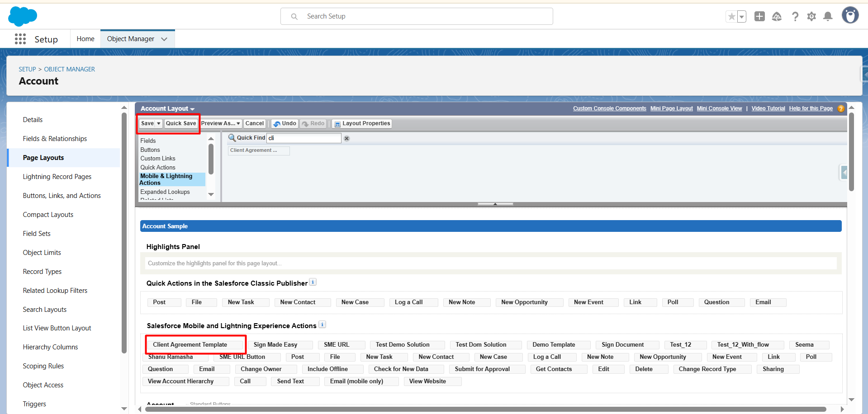Click the Salesforce cloud logo
The width and height of the screenshot is (868, 414).
point(22,16)
